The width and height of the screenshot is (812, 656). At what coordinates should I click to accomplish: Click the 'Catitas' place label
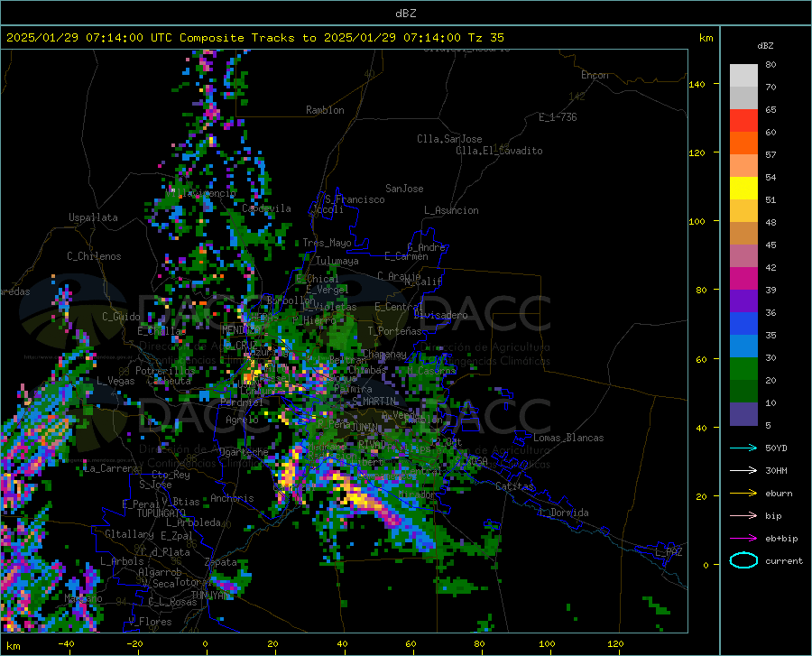tap(514, 486)
